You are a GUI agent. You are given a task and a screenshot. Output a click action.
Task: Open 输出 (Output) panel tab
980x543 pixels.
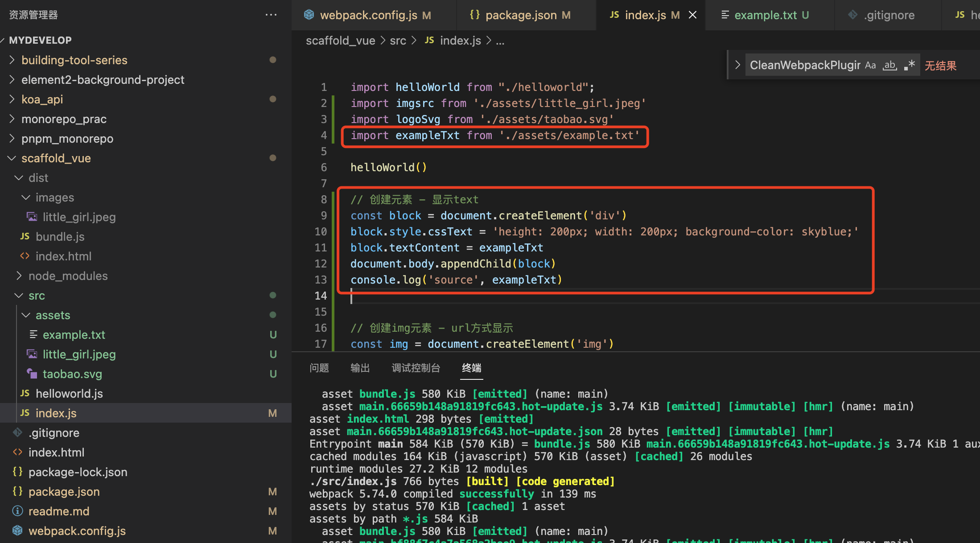[x=360, y=368]
